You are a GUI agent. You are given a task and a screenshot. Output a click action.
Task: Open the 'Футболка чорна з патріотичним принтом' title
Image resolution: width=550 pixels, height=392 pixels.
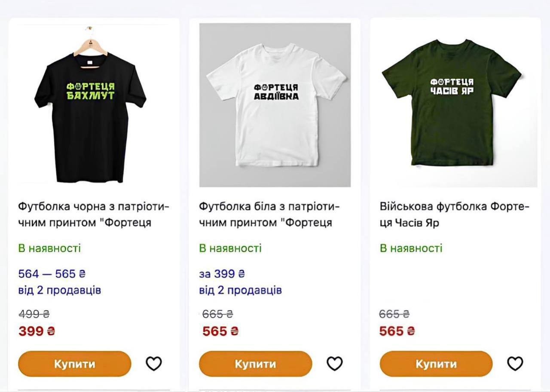click(94, 214)
